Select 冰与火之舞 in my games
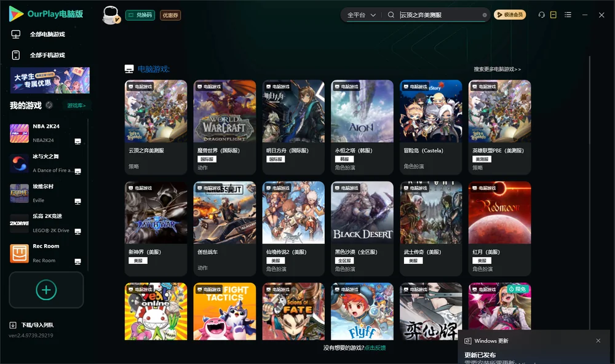615x364 pixels. 46,163
